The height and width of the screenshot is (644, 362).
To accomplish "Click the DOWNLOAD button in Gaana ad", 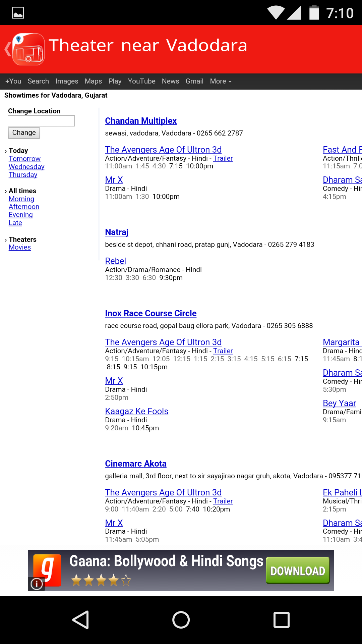I will [x=298, y=571].
